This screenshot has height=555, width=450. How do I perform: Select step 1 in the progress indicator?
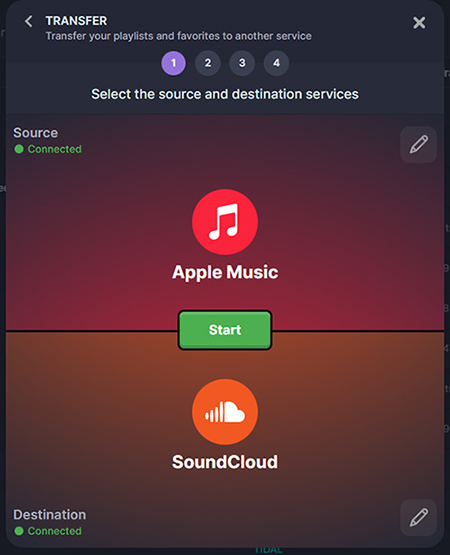click(x=173, y=63)
